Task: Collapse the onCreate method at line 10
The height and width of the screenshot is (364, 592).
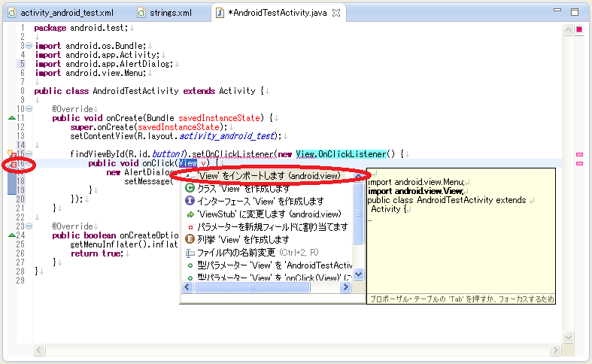Action: pyautogui.click(x=29, y=109)
